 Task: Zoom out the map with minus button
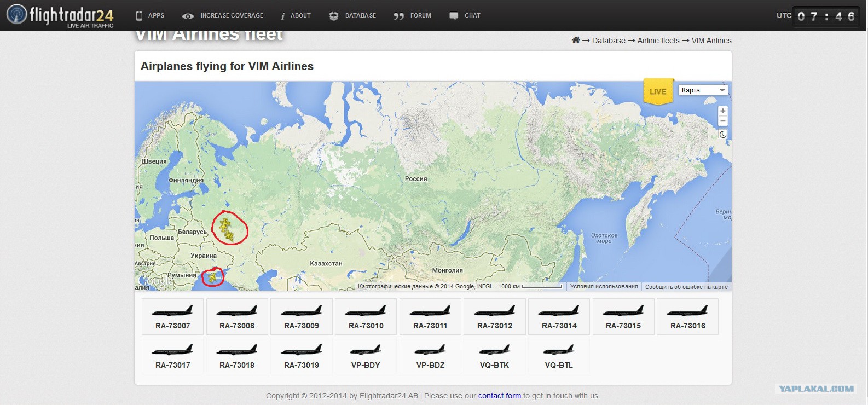(723, 121)
